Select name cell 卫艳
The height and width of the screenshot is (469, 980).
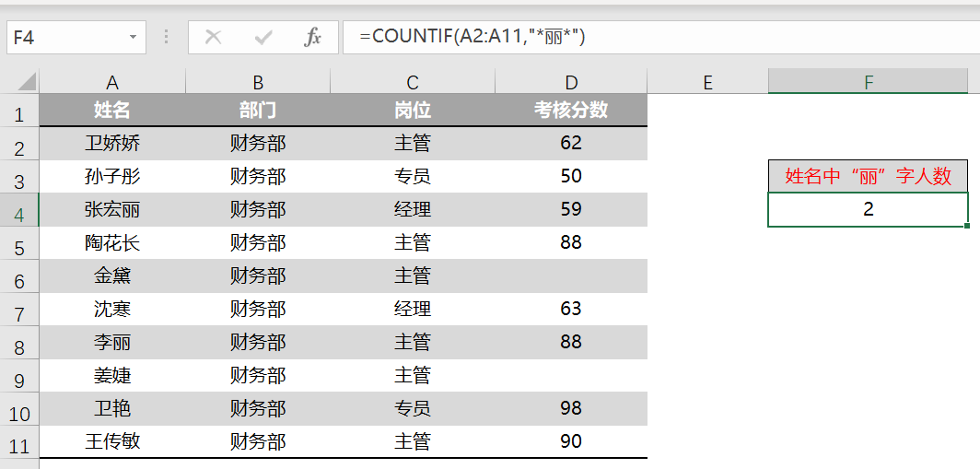click(112, 408)
